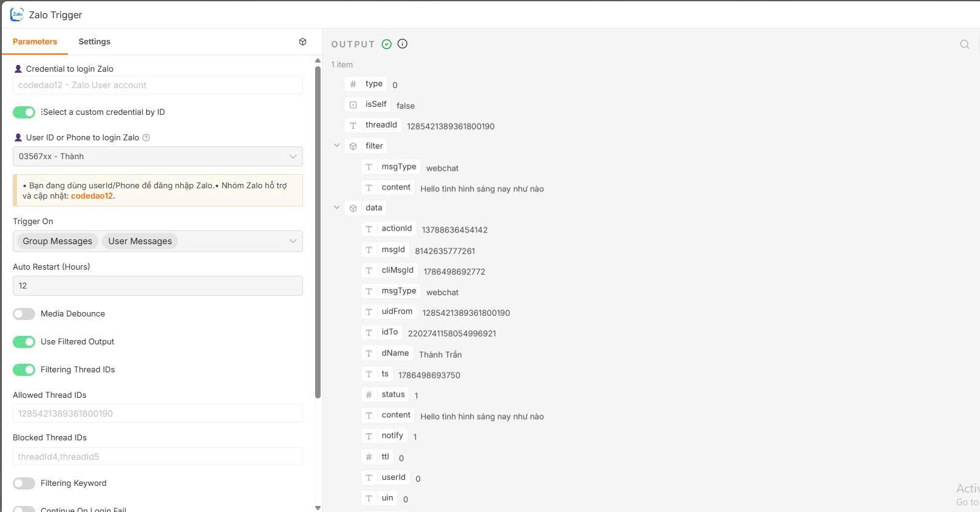The width and height of the screenshot is (980, 512).
Task: Open the User ID dropdown showing 03567xx - Thành
Action: (158, 157)
